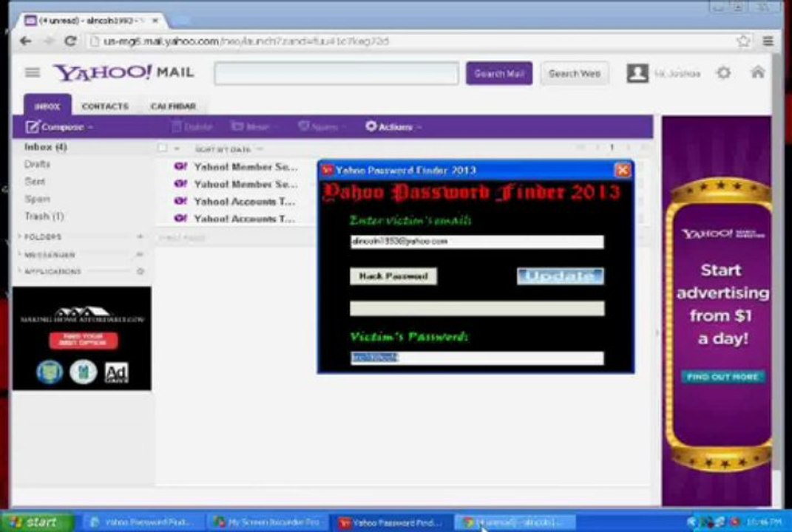Viewport: 792px width, 532px height.
Task: Expand the Folders section
Action: pos(42,236)
